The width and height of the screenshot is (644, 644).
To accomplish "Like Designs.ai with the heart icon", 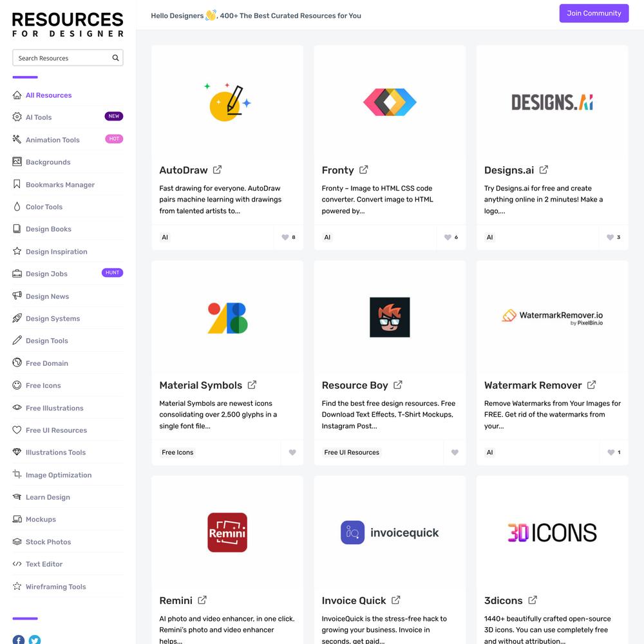I will (611, 237).
